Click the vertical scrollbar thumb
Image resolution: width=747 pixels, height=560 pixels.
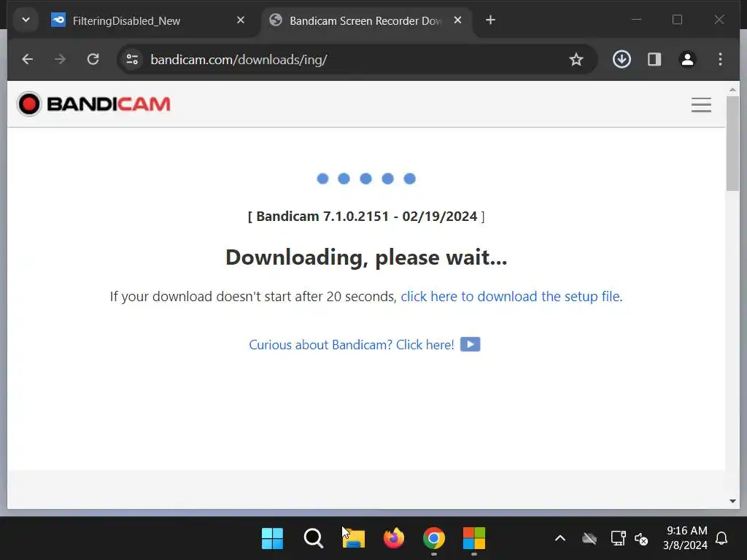[732, 144]
